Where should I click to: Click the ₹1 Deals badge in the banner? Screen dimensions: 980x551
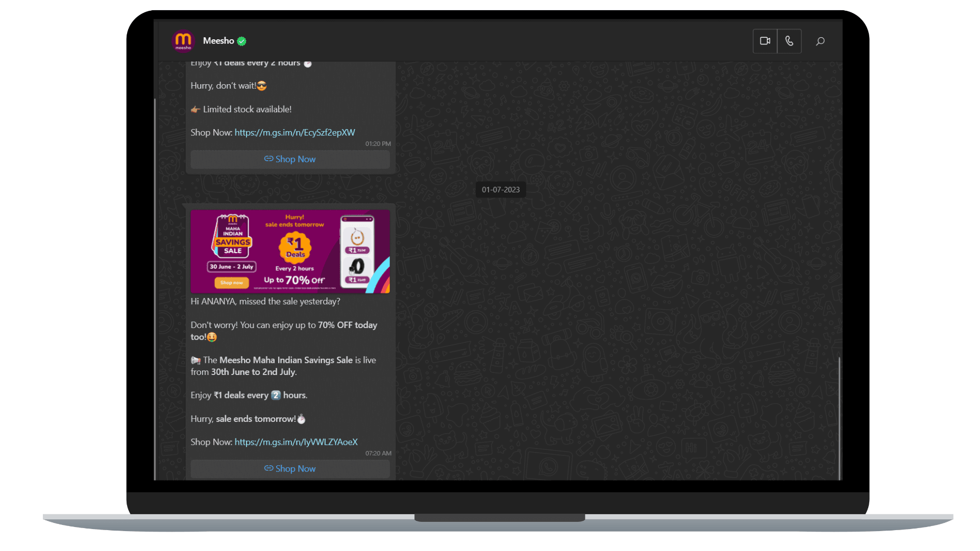click(x=295, y=247)
